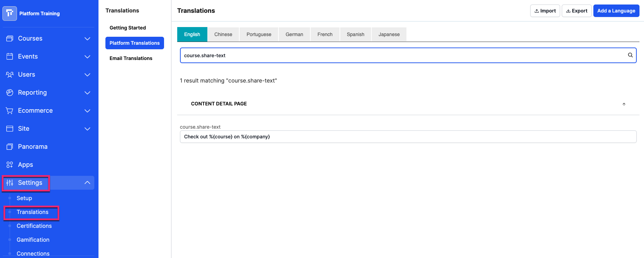644x258 pixels.
Task: Expand the Ecommerce menu chevron
Action: (x=87, y=111)
